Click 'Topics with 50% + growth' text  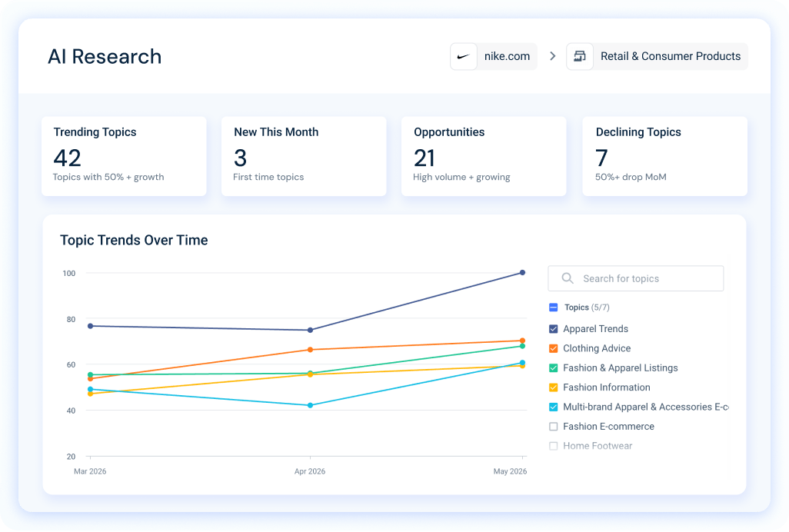(108, 177)
